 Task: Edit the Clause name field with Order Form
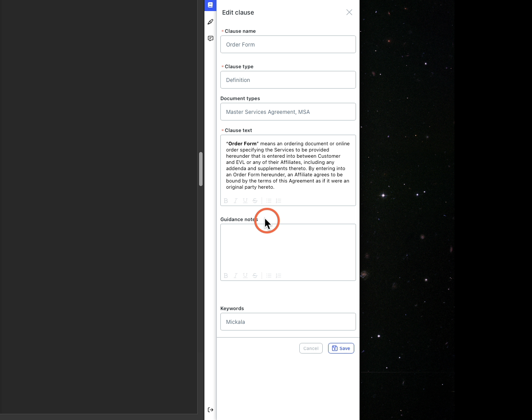point(288,44)
